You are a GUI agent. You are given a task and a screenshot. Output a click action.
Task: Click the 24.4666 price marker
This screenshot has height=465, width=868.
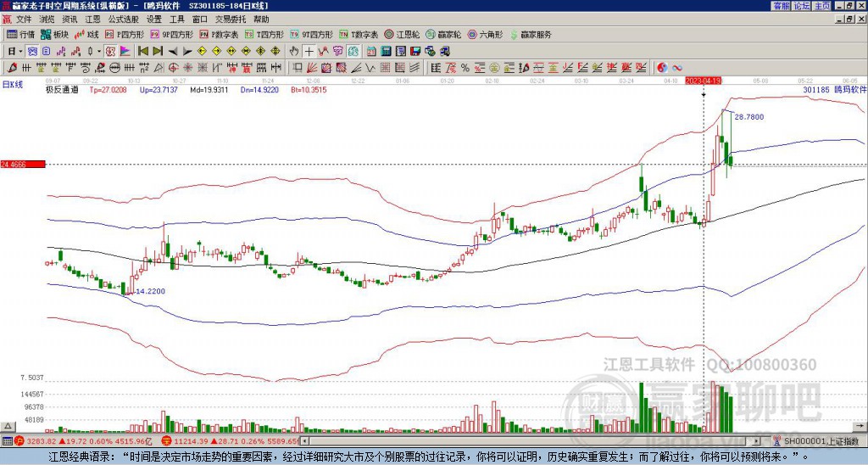click(x=23, y=164)
